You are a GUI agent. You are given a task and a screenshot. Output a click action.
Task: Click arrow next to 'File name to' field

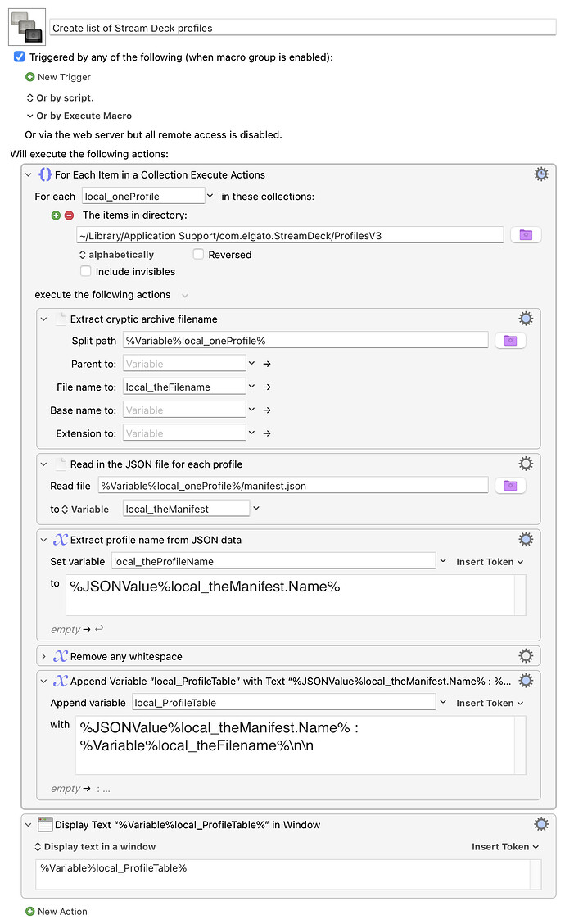click(x=267, y=387)
